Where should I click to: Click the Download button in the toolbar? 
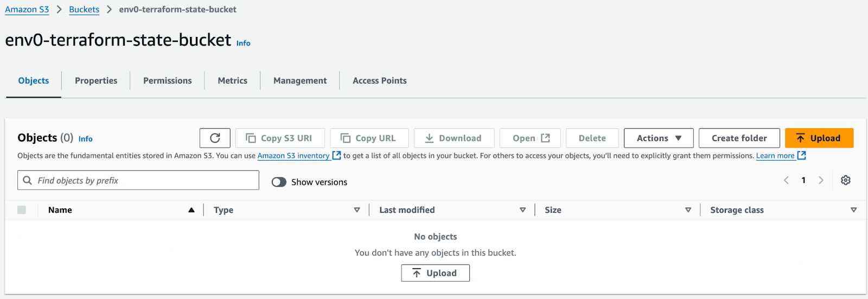[x=454, y=138]
